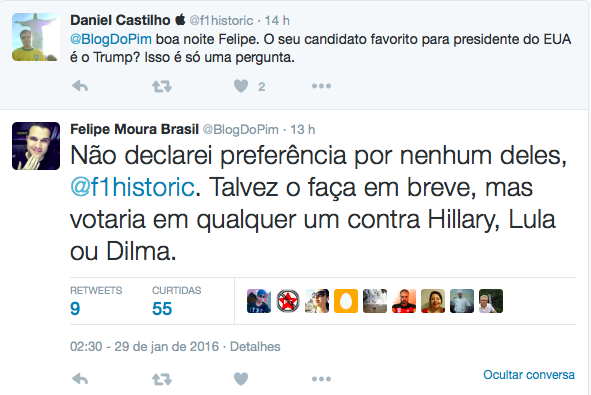Open Felipe Moura Brasil's avatar
This screenshot has height=395, width=591.
36,146
